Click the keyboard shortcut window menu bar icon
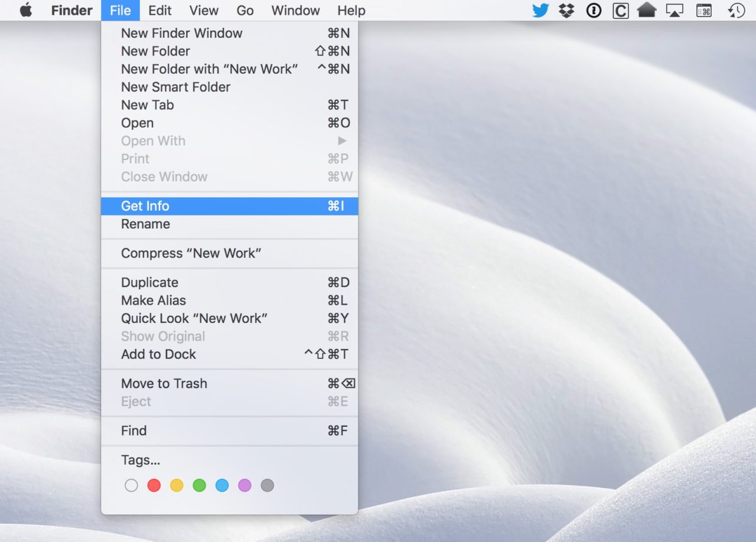Image resolution: width=756 pixels, height=542 pixels. (704, 10)
